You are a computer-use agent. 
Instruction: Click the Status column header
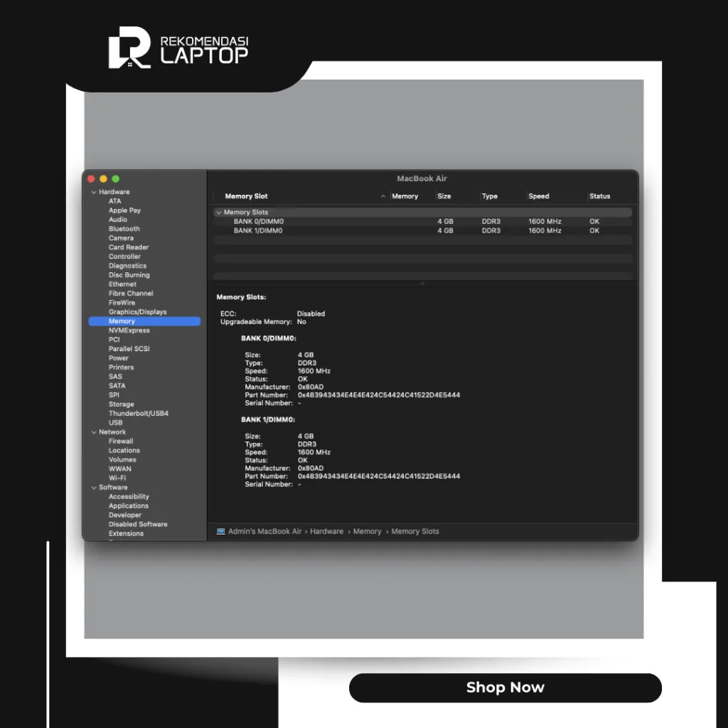[599, 196]
